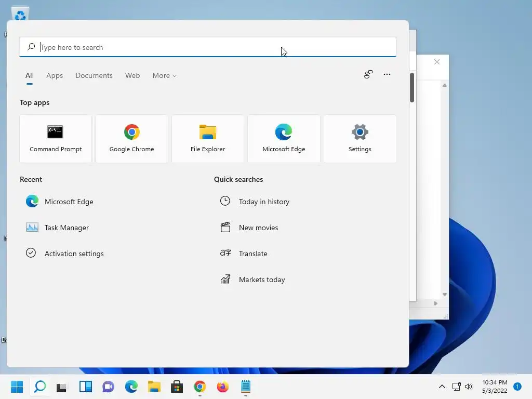Image resolution: width=532 pixels, height=399 pixels.
Task: Run the New movies quick search
Action: pyautogui.click(x=249, y=228)
